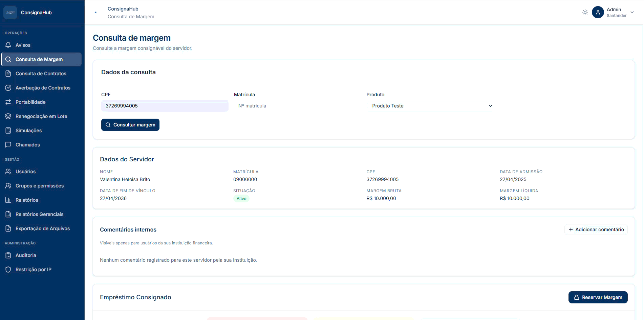Click the Comentários internos heading
This screenshot has height=320, width=644.
point(128,229)
